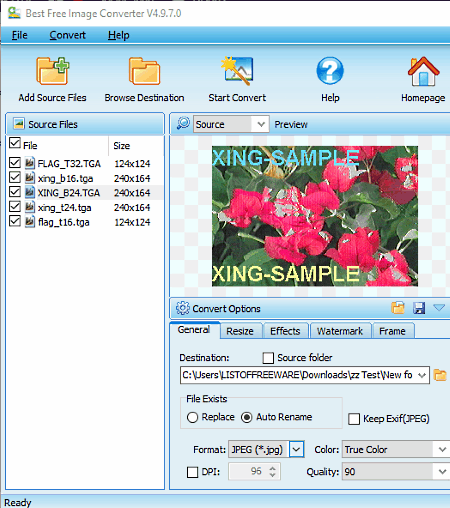Screen dimensions: 450x508
Task: Save convert options with the floppy disk icon
Action: pyautogui.click(x=419, y=308)
